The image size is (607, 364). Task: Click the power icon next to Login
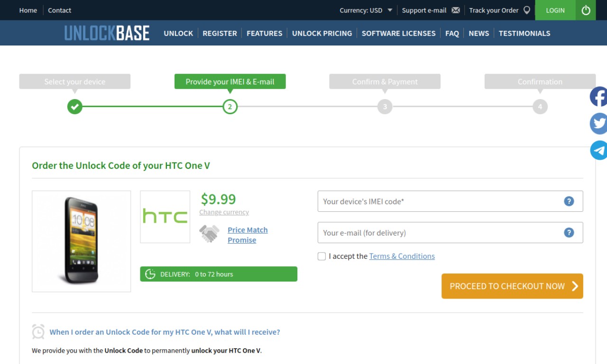[586, 10]
